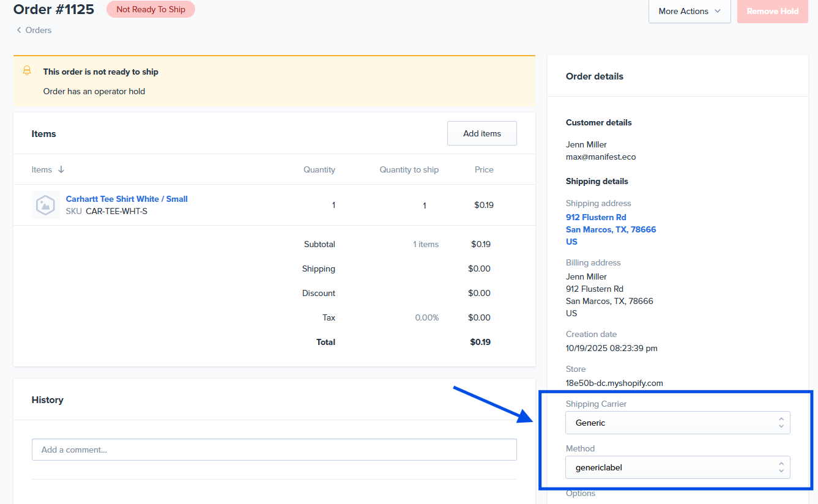The image size is (818, 504).
Task: Click the Order #1125 page heading
Action: click(54, 9)
